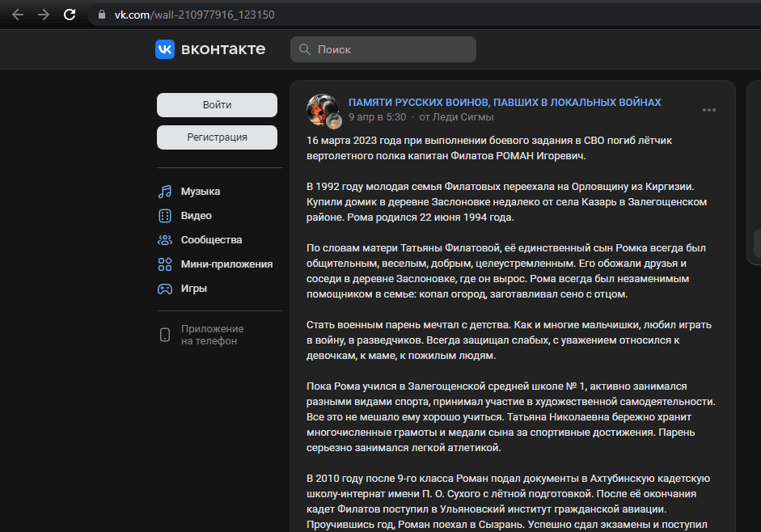The width and height of the screenshot is (761, 532).
Task: Click the browser back arrow
Action: pos(18,15)
